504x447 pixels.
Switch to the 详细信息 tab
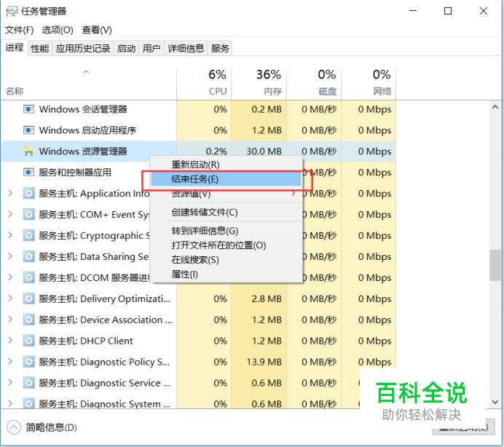[186, 49]
